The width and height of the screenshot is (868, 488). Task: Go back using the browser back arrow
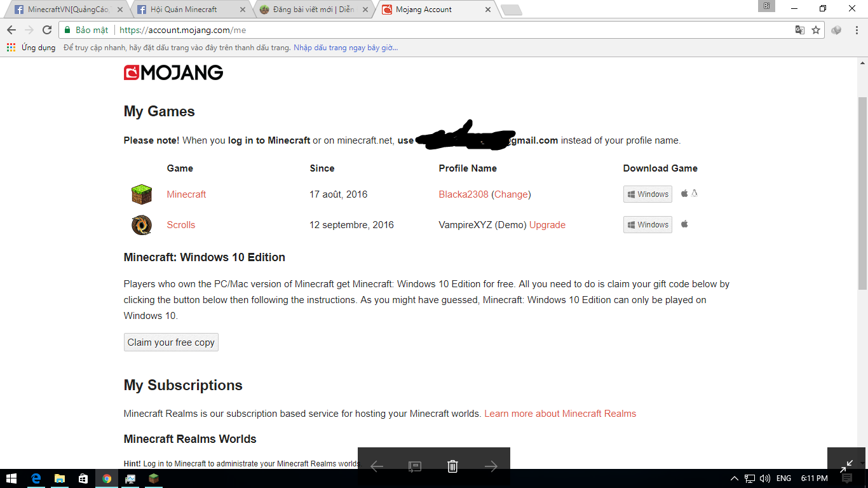(x=11, y=30)
